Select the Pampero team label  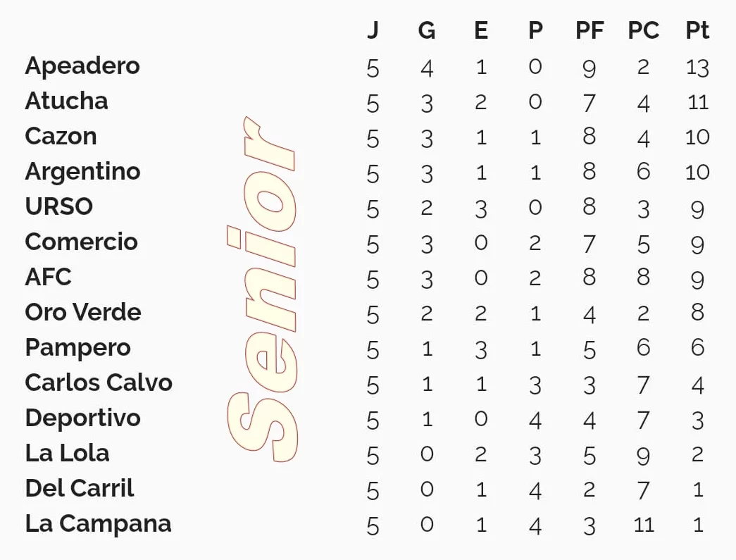pyautogui.click(x=77, y=348)
